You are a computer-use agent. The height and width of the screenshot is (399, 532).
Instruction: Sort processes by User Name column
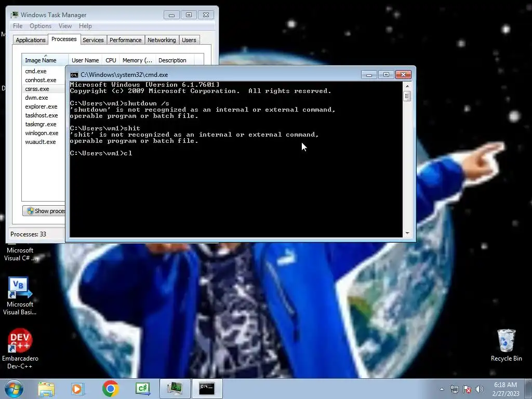tap(85, 60)
